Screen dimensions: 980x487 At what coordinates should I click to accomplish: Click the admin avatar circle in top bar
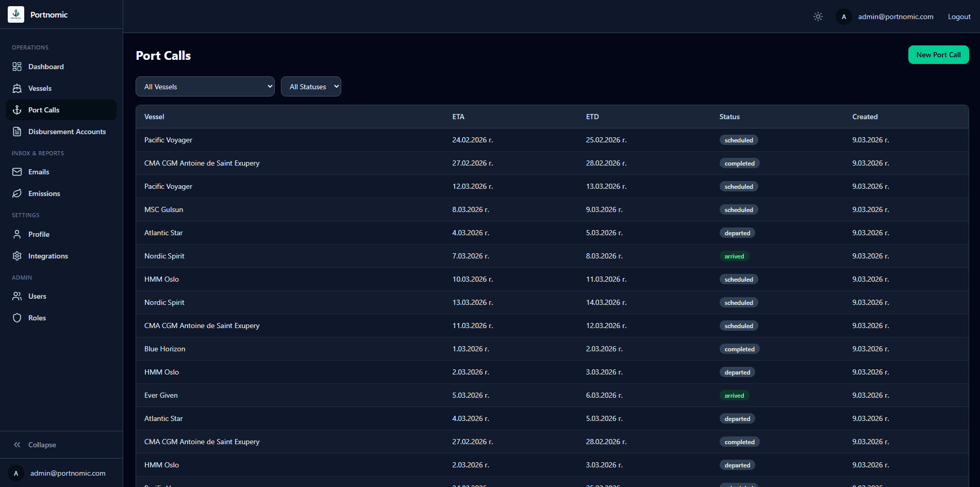[x=844, y=17]
